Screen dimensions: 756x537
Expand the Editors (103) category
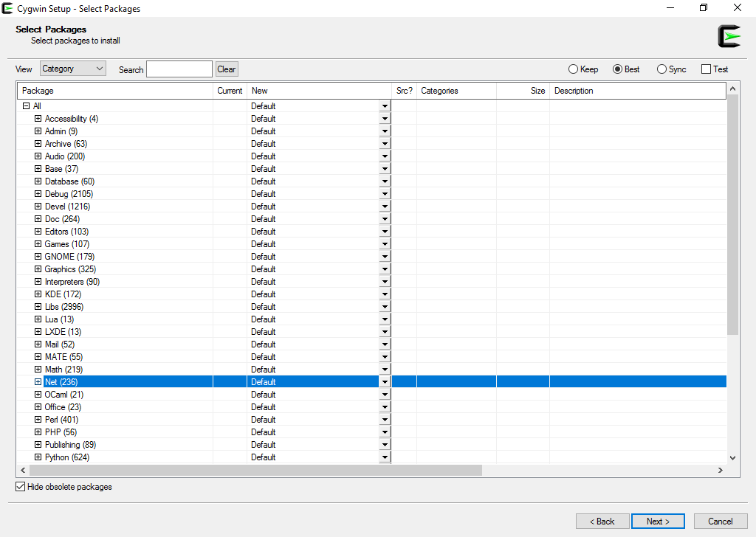38,231
